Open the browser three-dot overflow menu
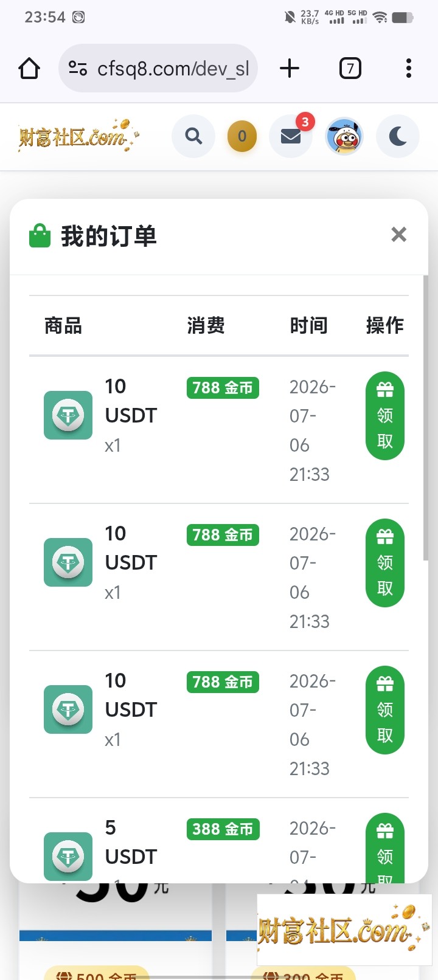Image resolution: width=438 pixels, height=980 pixels. [x=409, y=68]
